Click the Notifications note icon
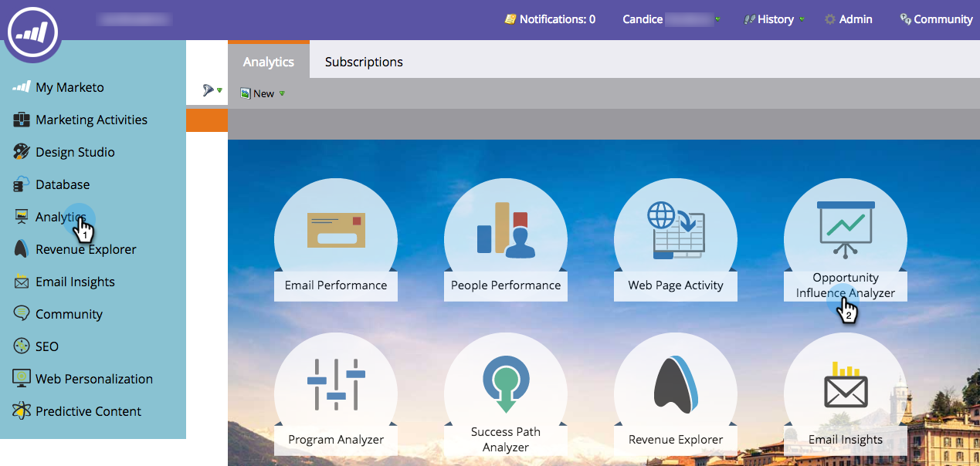Image resolution: width=980 pixels, height=466 pixels. coord(510,19)
